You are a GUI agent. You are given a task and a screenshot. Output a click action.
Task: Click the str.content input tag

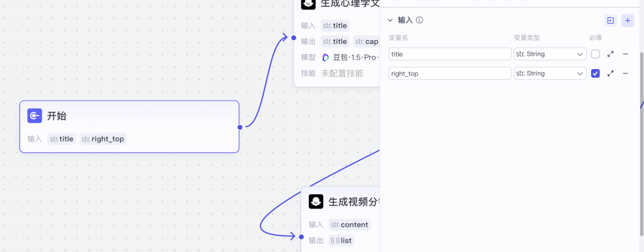click(350, 224)
